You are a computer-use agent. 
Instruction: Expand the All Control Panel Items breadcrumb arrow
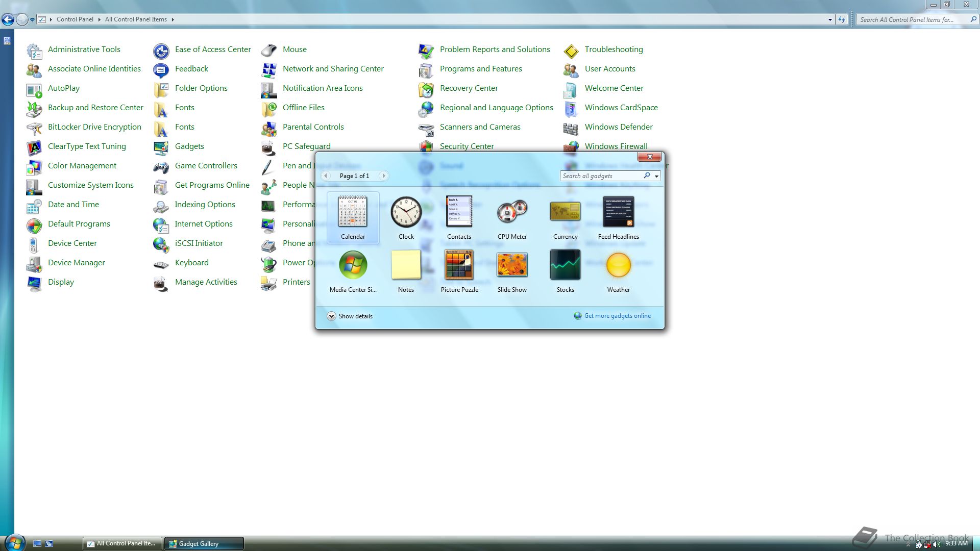click(173, 19)
